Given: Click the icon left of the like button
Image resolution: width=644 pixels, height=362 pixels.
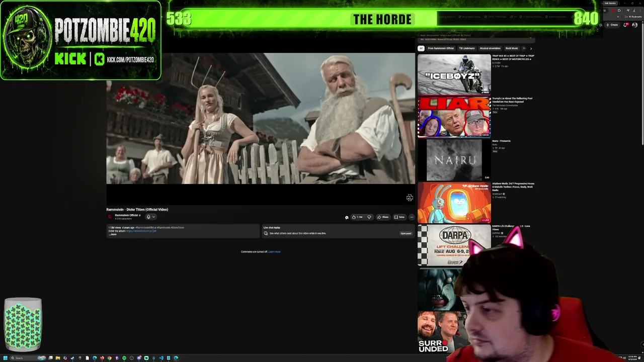Looking at the screenshot, I should (x=347, y=217).
